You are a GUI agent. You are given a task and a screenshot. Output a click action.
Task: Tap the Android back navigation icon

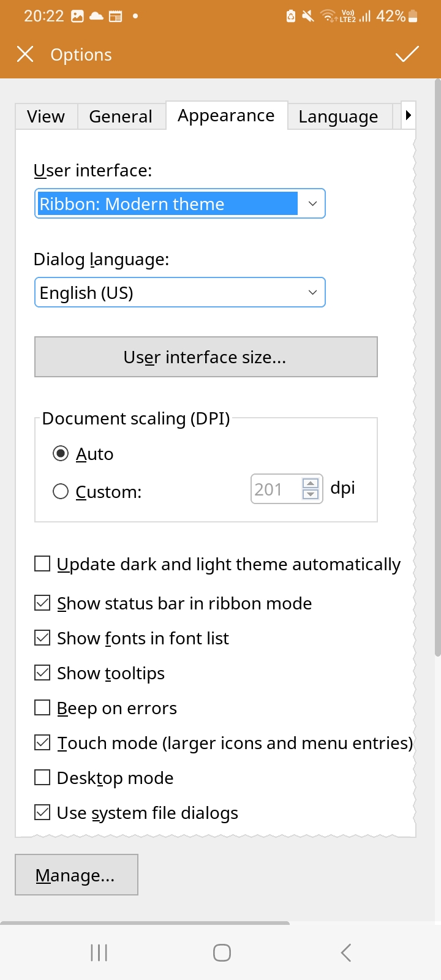(x=346, y=952)
